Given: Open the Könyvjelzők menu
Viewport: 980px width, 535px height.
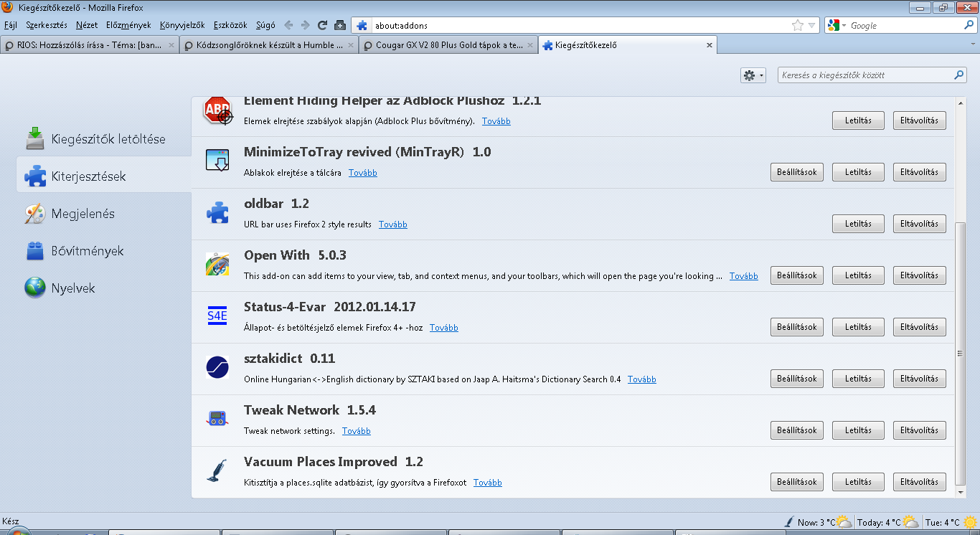Looking at the screenshot, I should [x=182, y=25].
